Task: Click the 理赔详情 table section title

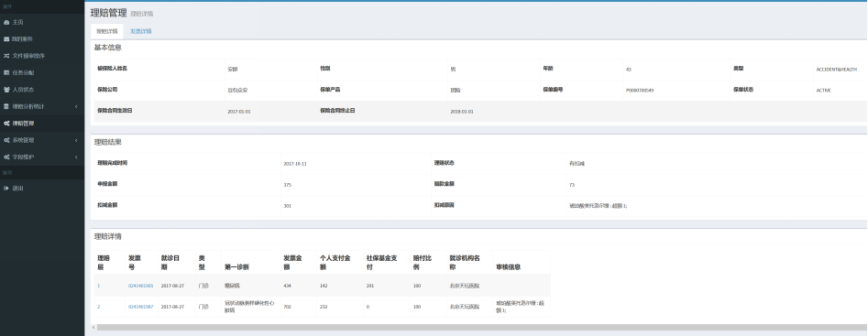Action: (x=107, y=237)
